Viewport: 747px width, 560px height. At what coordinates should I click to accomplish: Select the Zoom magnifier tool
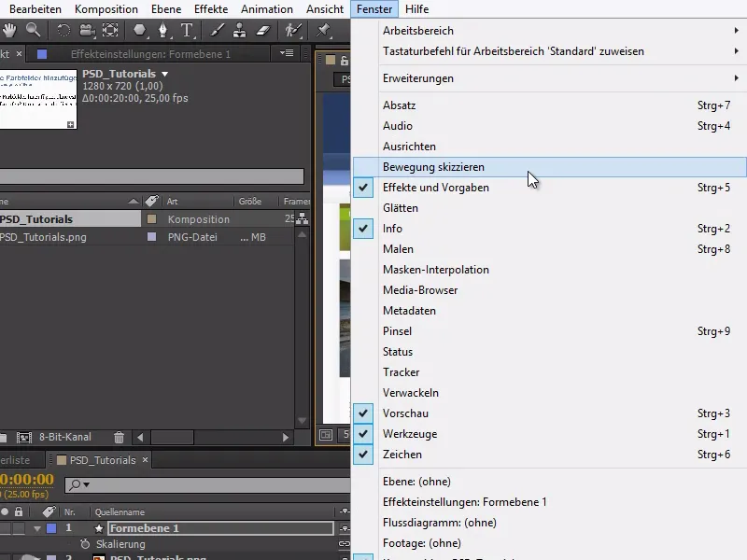point(33,30)
